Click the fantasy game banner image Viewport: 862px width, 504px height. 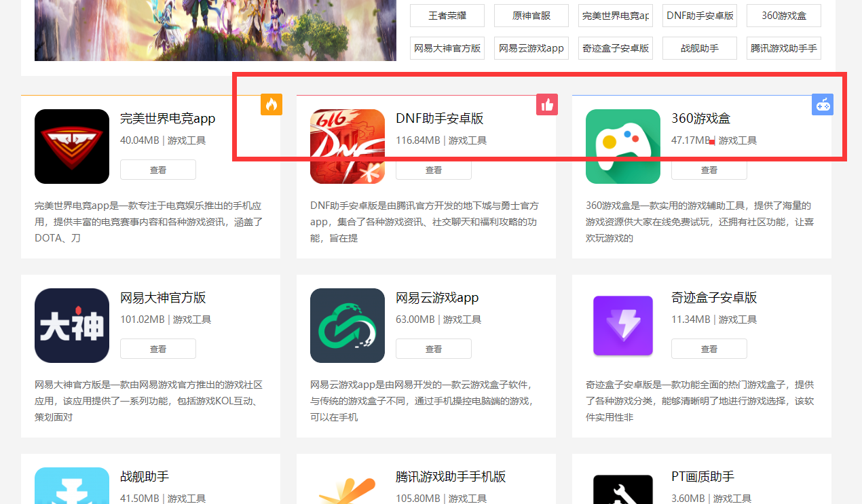(x=215, y=30)
